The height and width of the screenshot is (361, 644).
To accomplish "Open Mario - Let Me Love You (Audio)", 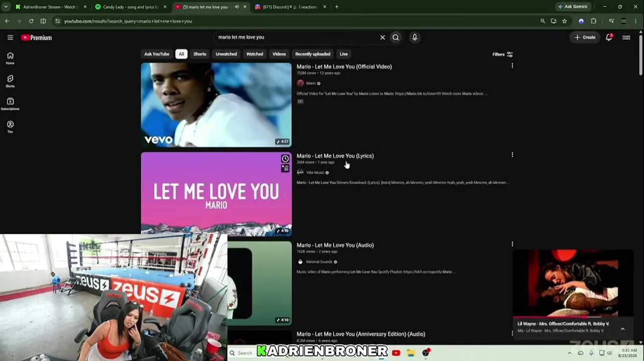I will pos(335,245).
